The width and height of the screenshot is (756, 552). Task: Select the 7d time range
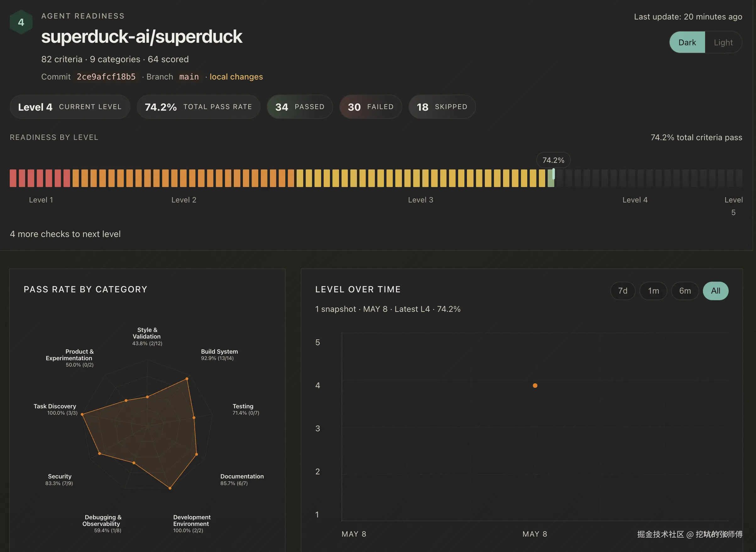pos(622,291)
